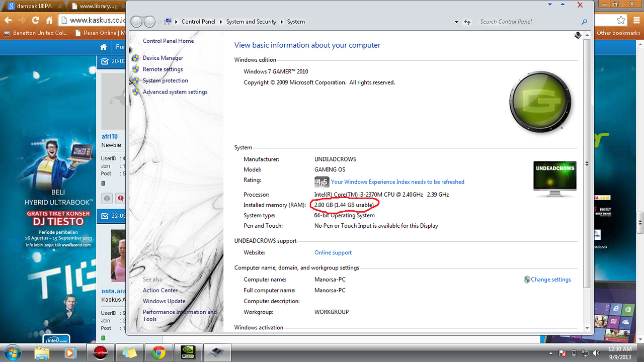Open Remote settings

click(x=163, y=69)
